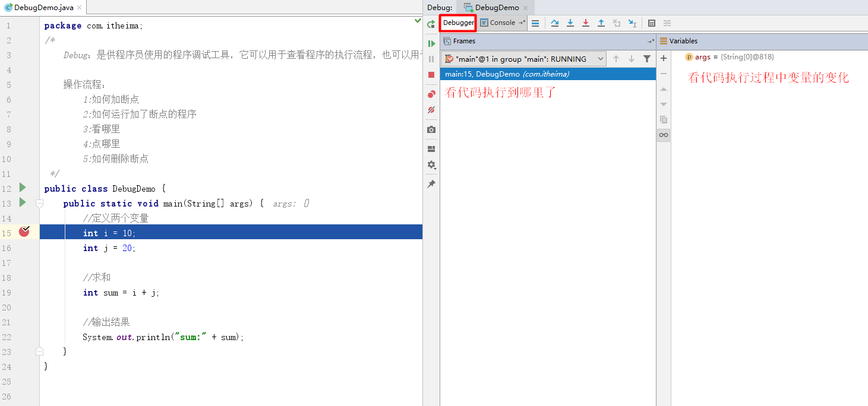Click the line 'int sum = i + j;'
868x406 pixels.
pos(121,293)
